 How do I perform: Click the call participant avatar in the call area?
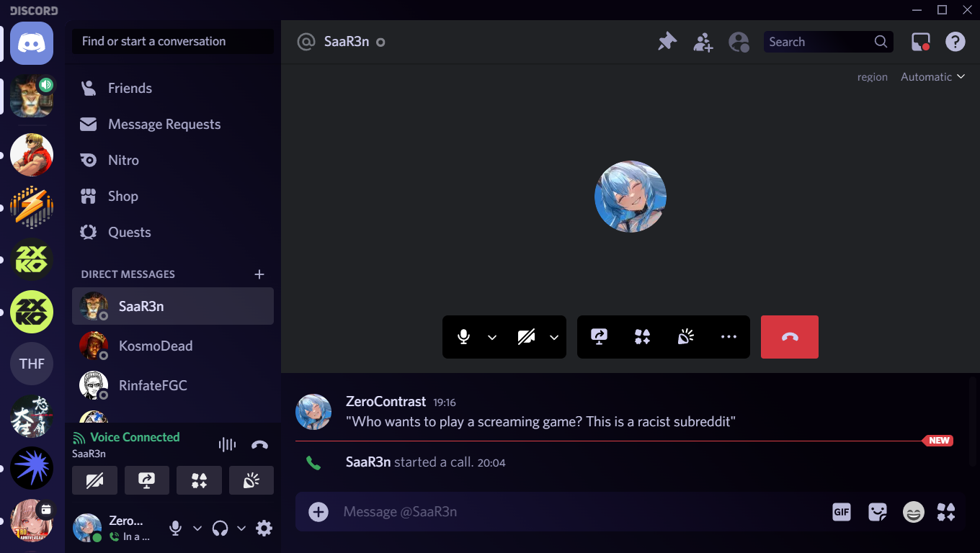coord(631,197)
